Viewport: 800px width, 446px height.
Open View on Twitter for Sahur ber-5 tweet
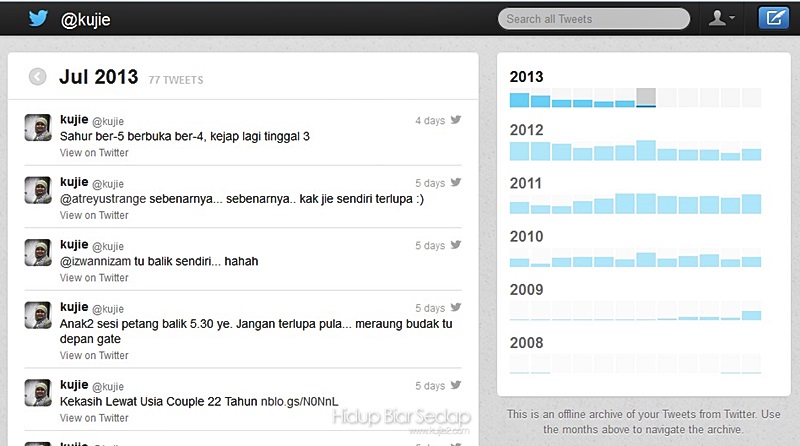pos(94,153)
